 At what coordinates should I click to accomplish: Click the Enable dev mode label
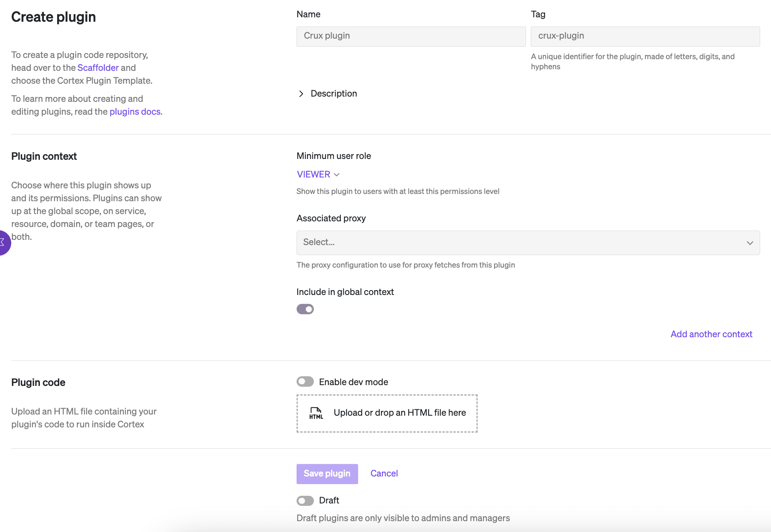(353, 382)
